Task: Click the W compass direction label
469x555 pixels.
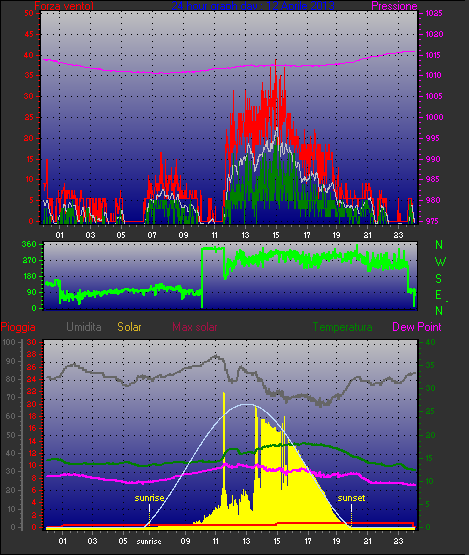Action: (440, 262)
